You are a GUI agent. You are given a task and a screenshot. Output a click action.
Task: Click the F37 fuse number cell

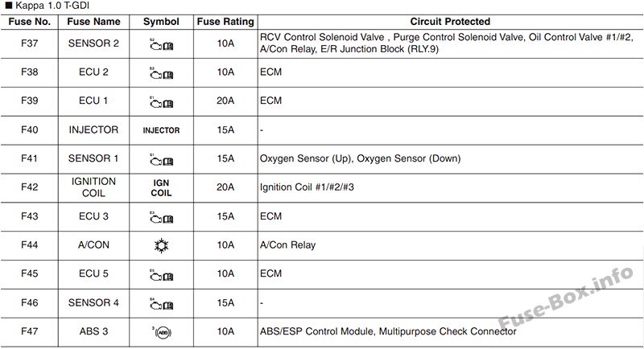(x=30, y=43)
